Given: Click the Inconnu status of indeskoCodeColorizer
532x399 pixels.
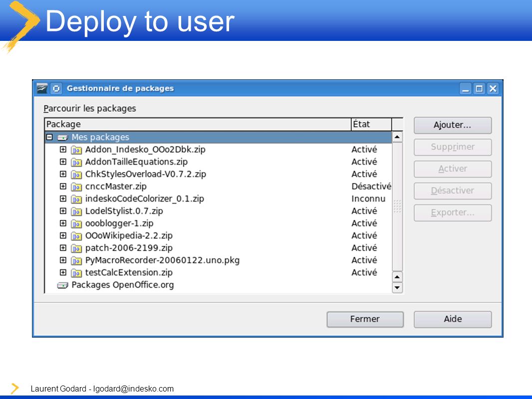Looking at the screenshot, I should (368, 199).
